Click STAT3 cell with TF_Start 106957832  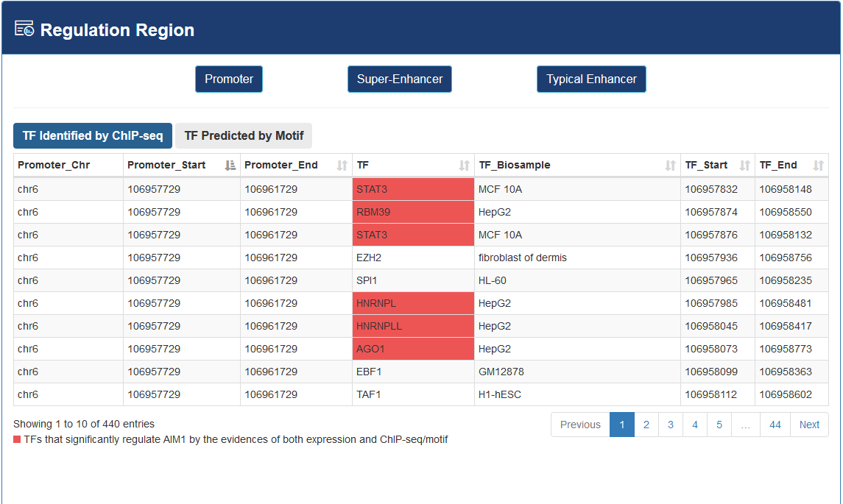pos(413,189)
